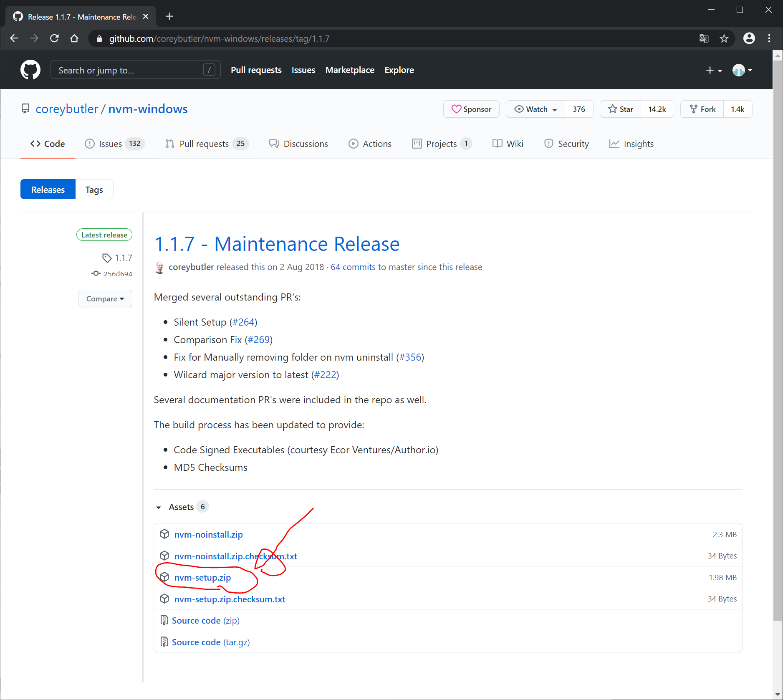Close the Release 1.1.7 tab
The width and height of the screenshot is (783, 700).
pyautogui.click(x=146, y=16)
